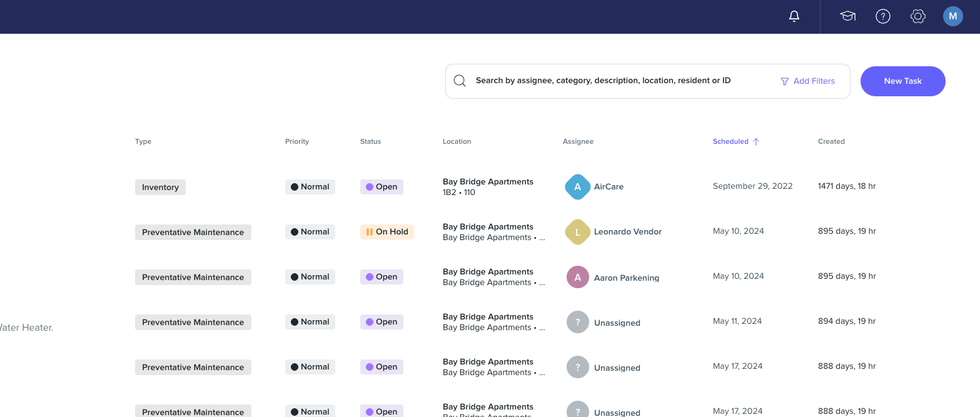This screenshot has width=980, height=417.
Task: Click the May 11, 2024 scheduled date
Action: (737, 321)
